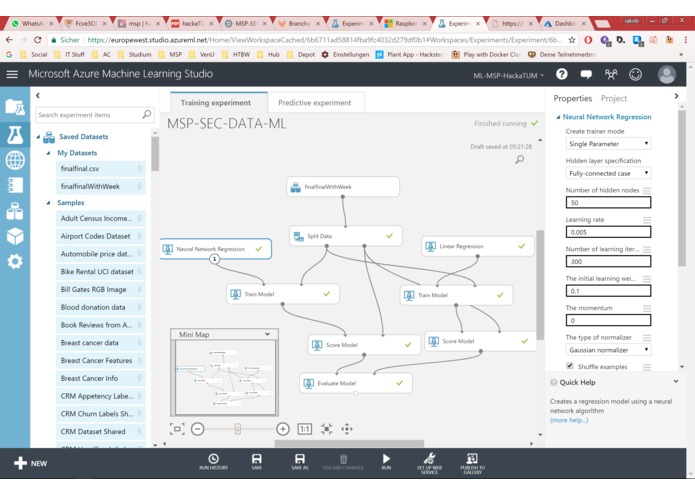Click the Learning rate field
Image resolution: width=695 pixels, height=494 pixels.
point(608,232)
